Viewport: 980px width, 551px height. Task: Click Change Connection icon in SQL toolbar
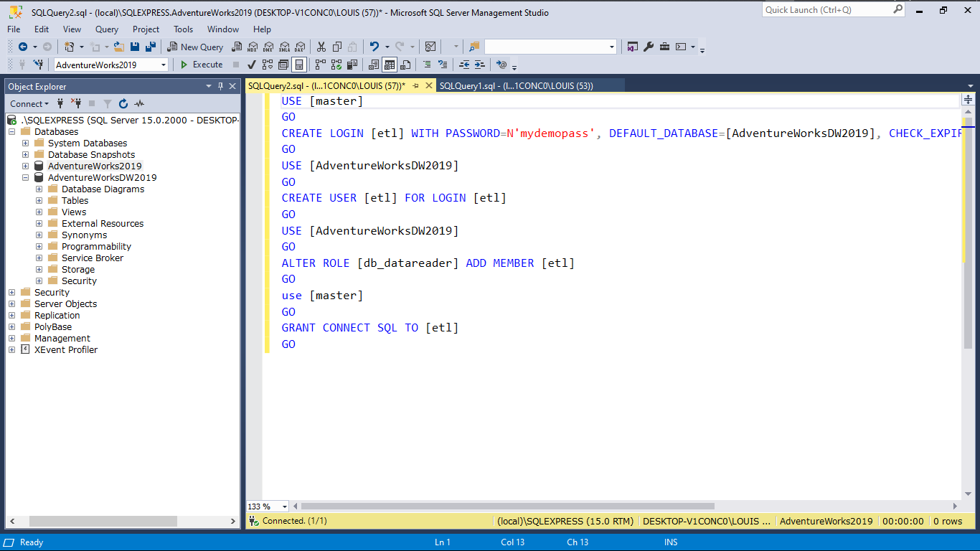(38, 65)
